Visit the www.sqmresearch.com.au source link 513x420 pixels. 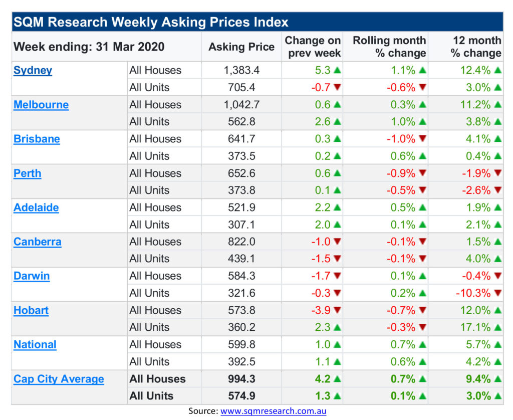(274, 411)
